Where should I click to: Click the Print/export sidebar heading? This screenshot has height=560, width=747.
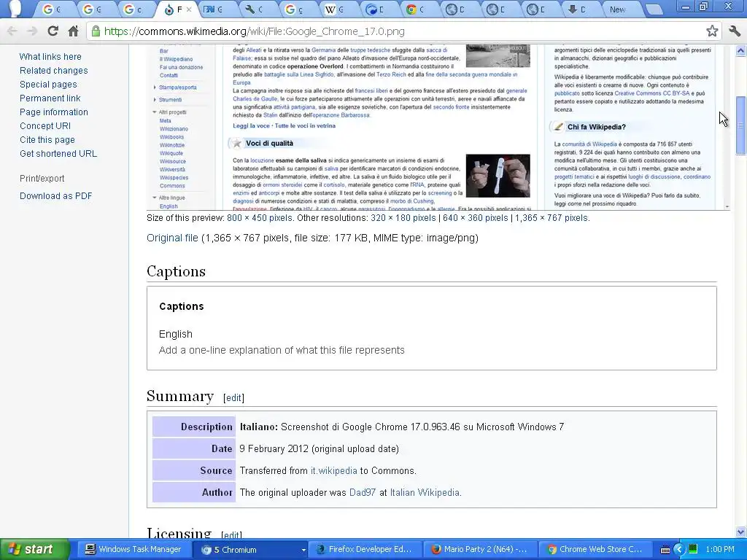point(42,179)
